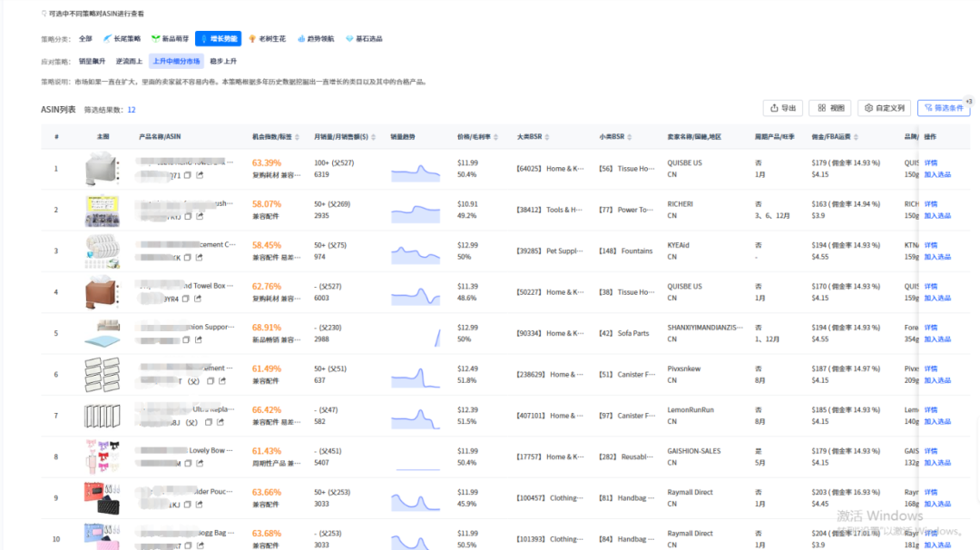Choose the 上升中细分市场 sub-strategy
Viewport: 980px width, 550px height.
point(176,61)
